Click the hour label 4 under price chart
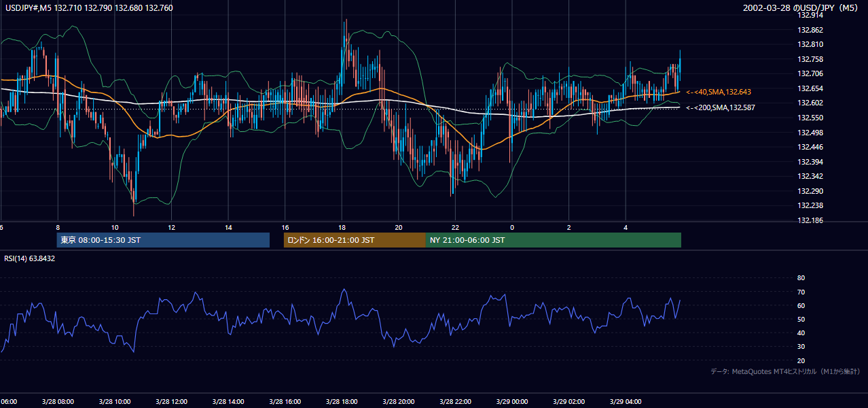 [626, 228]
